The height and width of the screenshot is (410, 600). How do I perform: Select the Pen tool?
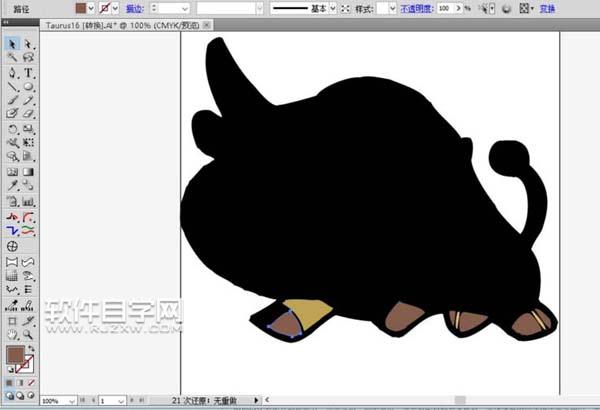pos(12,73)
